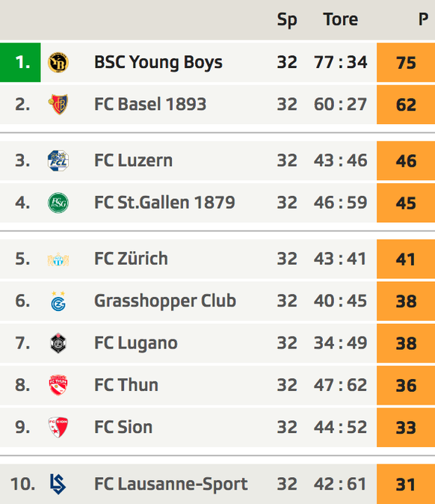Click the FC Thun team name
This screenshot has width=435, height=504.
click(x=126, y=385)
